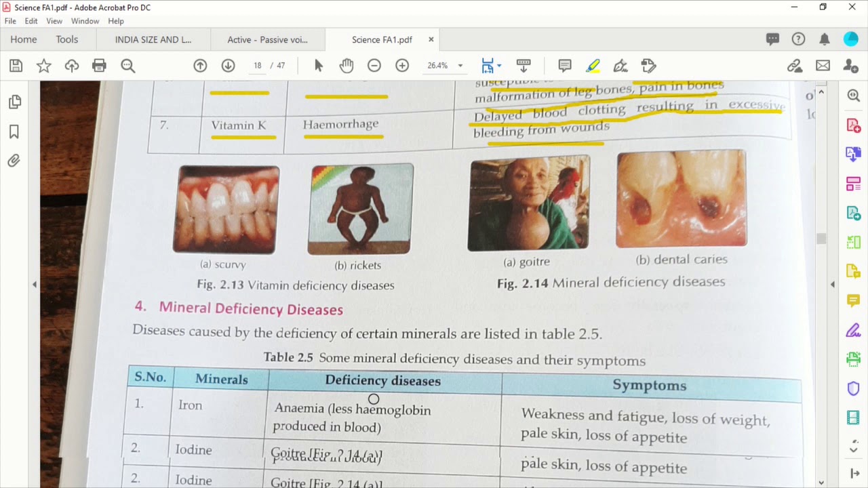Click the page number input field
This screenshot has width=868, height=488.
click(258, 66)
